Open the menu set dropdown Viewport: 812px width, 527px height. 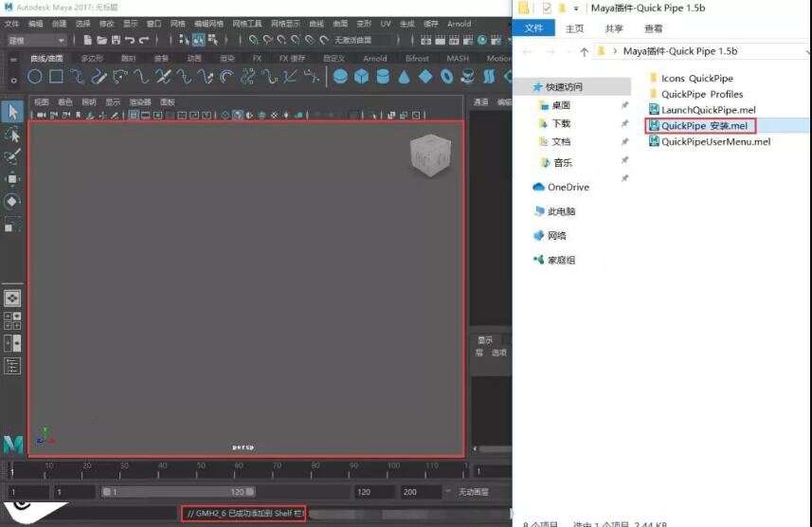(36, 40)
